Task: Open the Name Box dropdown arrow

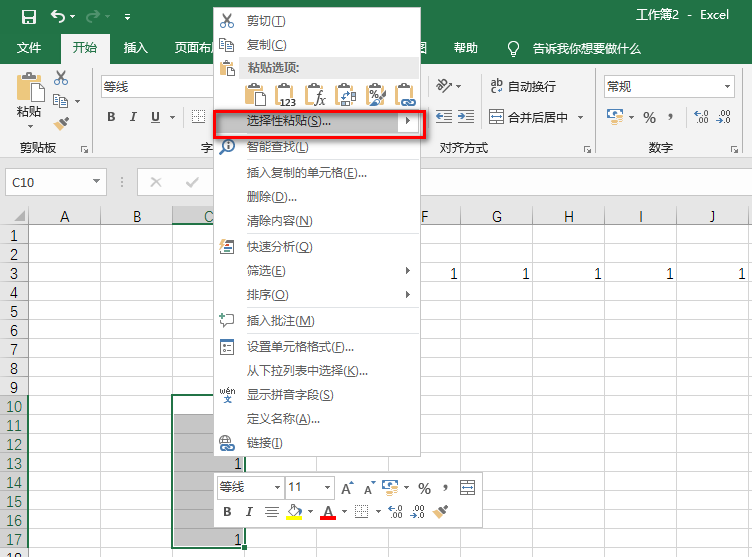Action: coord(96,181)
